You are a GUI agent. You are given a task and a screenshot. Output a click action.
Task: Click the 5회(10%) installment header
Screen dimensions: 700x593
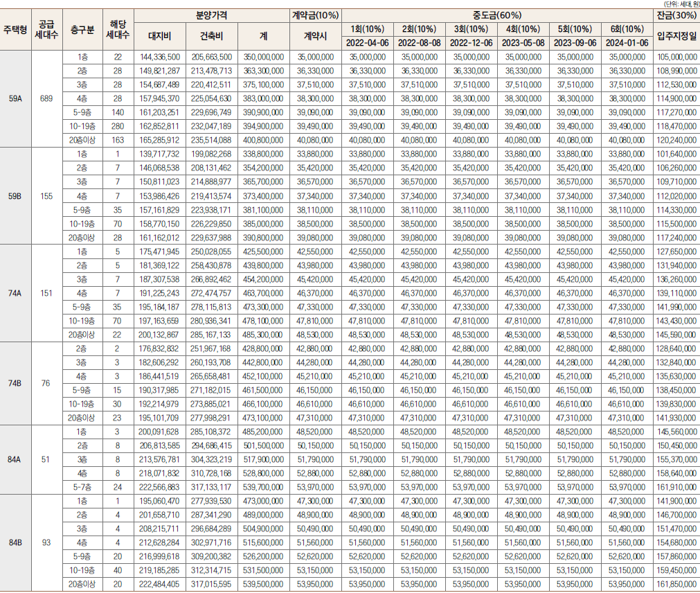click(x=575, y=29)
